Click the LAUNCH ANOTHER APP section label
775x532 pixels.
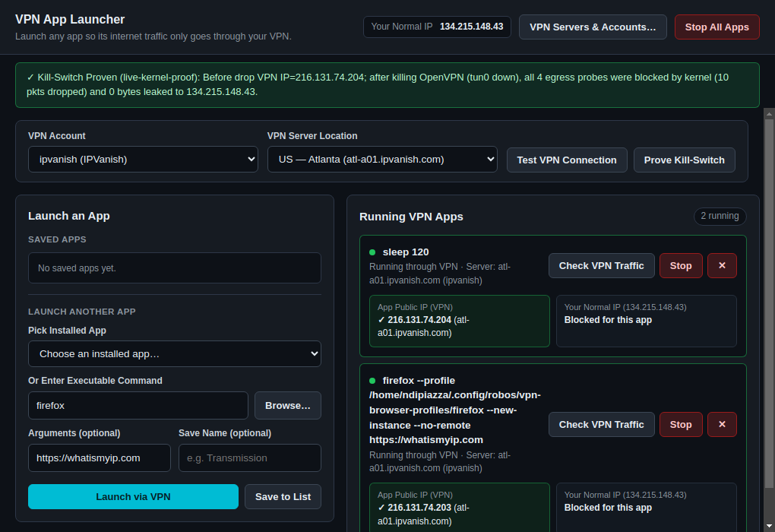tap(81, 312)
